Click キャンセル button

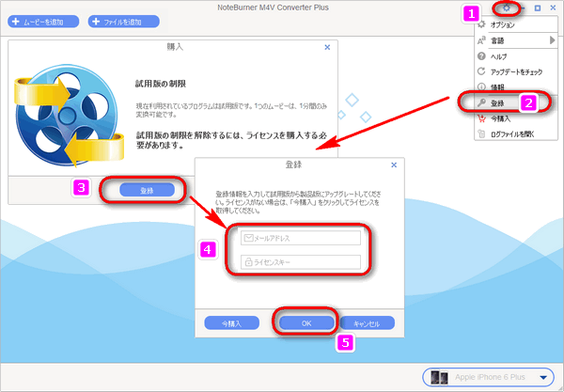coord(367,323)
